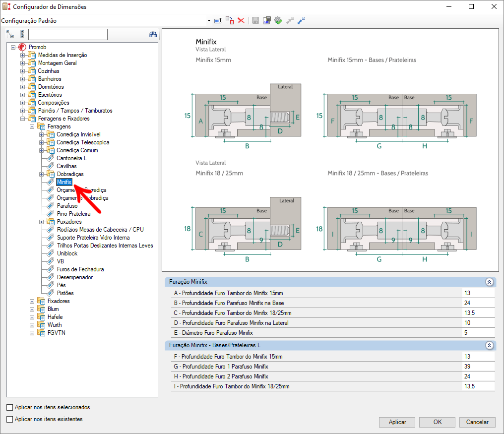
Task: Enable 'Aplicar nos itens selecionados' checkbox
Action: click(x=10, y=407)
